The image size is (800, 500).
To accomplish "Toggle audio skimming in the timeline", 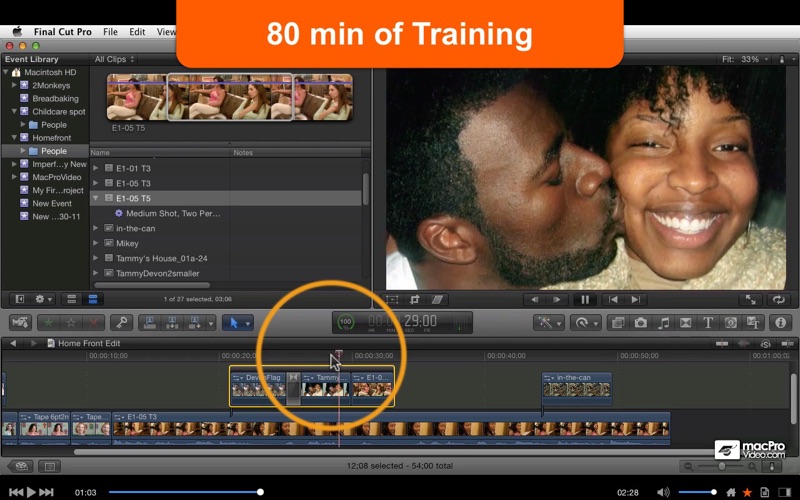I will click(743, 344).
